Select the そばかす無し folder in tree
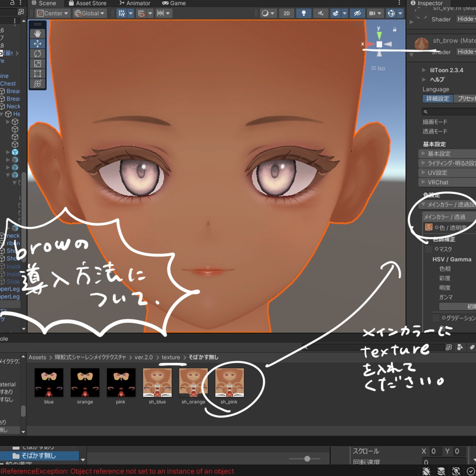 click(x=39, y=456)
